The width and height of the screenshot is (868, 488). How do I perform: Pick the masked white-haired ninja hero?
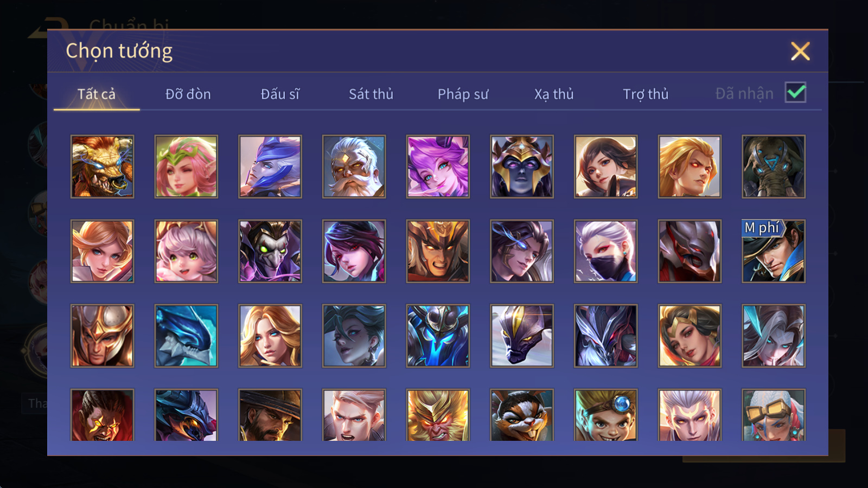[605, 251]
